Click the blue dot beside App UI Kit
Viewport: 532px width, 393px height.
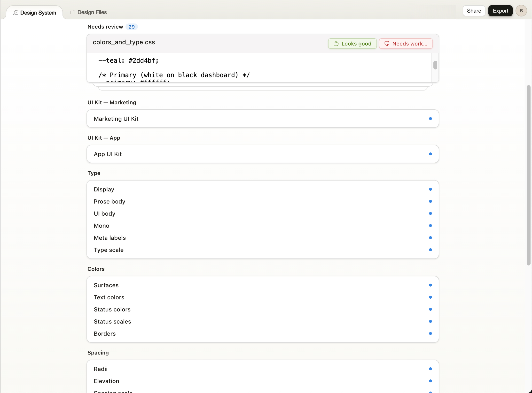point(430,154)
